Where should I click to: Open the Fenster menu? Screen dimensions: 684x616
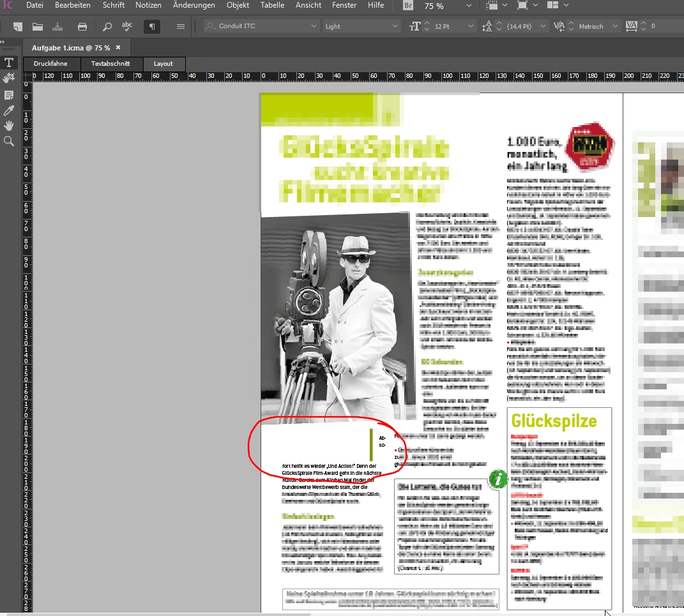pyautogui.click(x=344, y=5)
